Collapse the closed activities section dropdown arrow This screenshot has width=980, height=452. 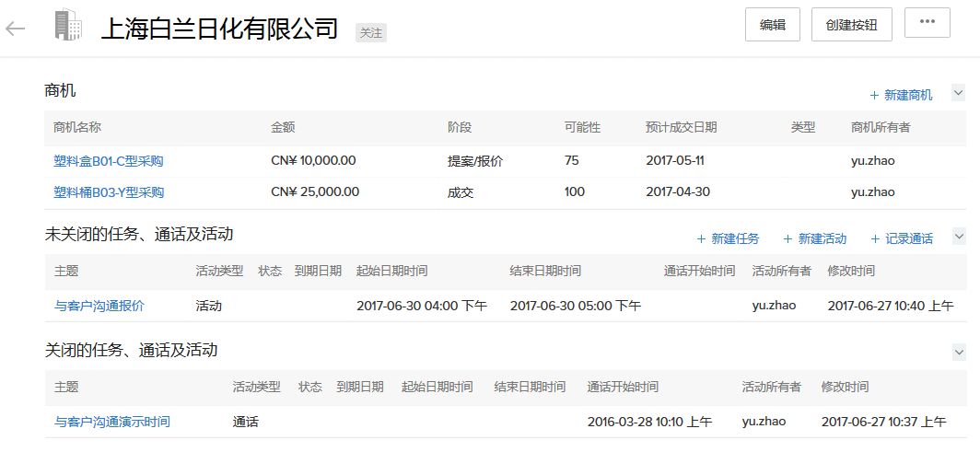point(958,352)
